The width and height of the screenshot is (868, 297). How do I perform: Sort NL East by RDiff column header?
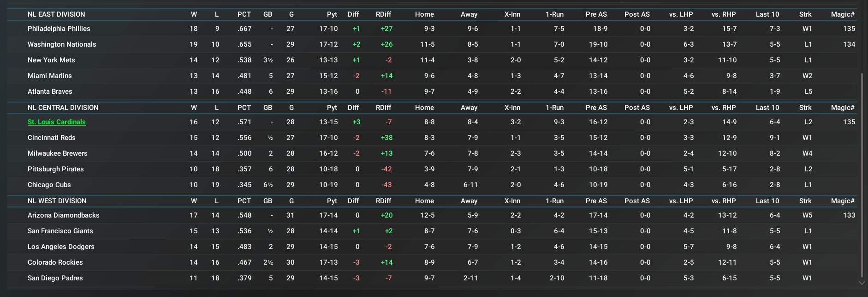(383, 14)
